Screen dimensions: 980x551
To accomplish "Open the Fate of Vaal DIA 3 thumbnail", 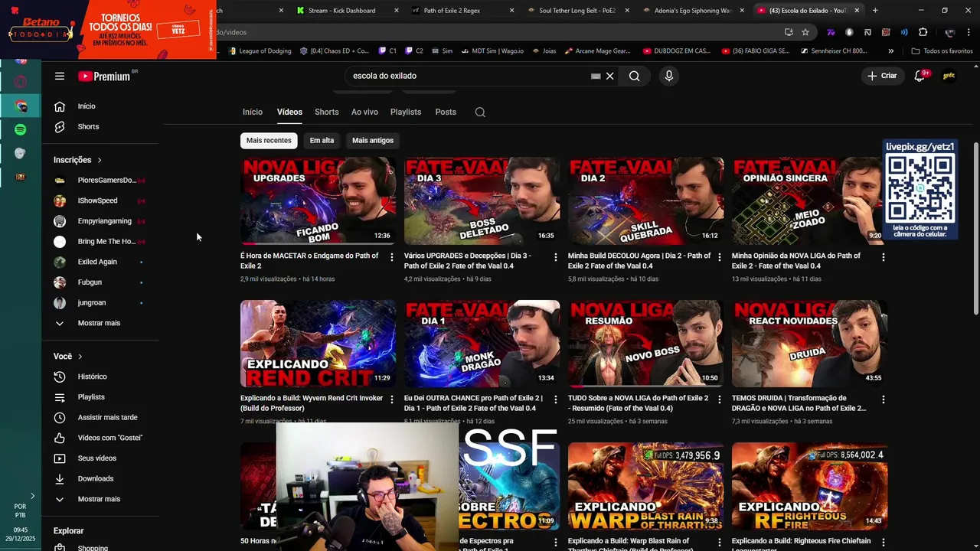I will 482,201.
